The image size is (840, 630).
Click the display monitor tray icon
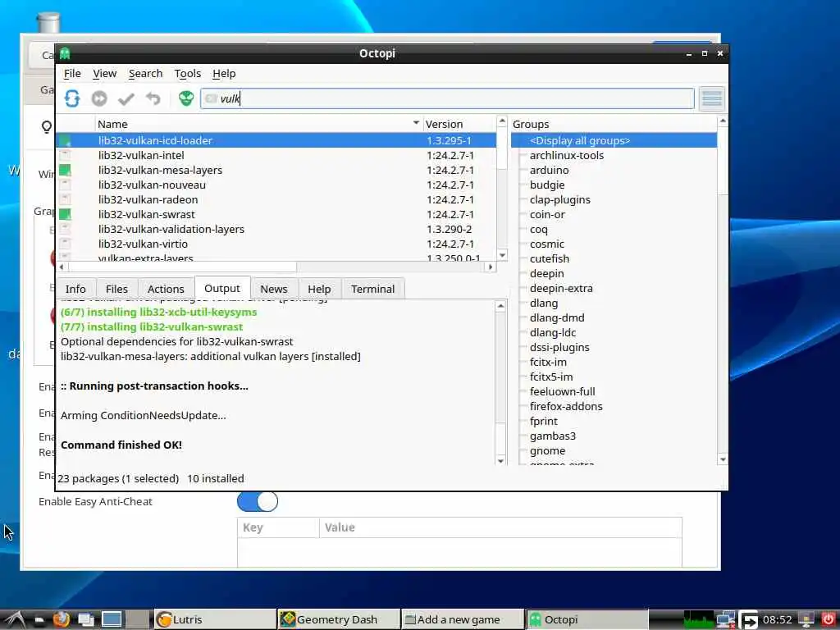point(806,620)
